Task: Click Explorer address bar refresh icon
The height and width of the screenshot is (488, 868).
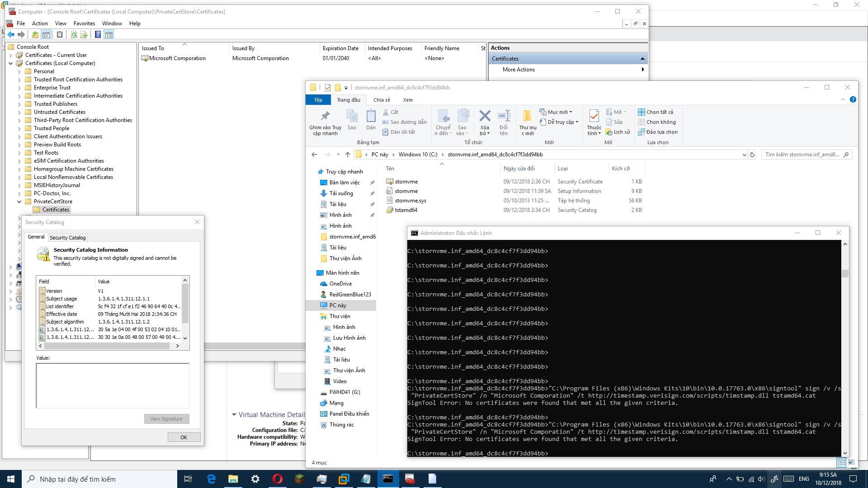Action: tap(752, 155)
